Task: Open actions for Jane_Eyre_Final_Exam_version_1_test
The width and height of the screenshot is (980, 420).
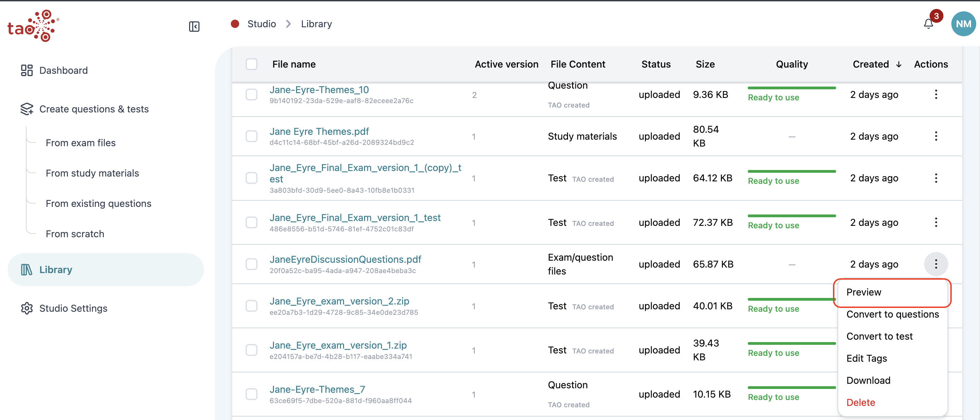Action: (936, 222)
